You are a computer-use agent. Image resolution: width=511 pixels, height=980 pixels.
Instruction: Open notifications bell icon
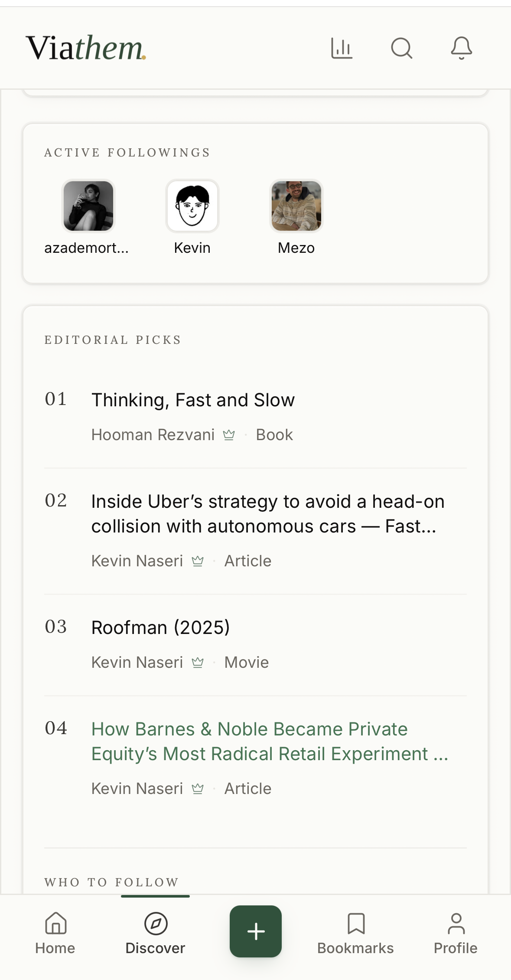click(x=462, y=48)
